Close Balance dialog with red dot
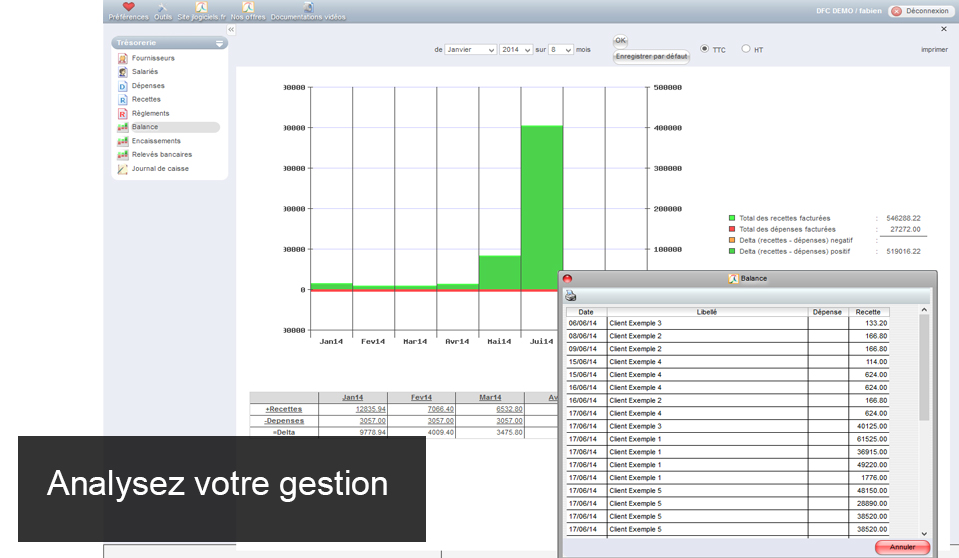This screenshot has width=959, height=558. pyautogui.click(x=568, y=278)
